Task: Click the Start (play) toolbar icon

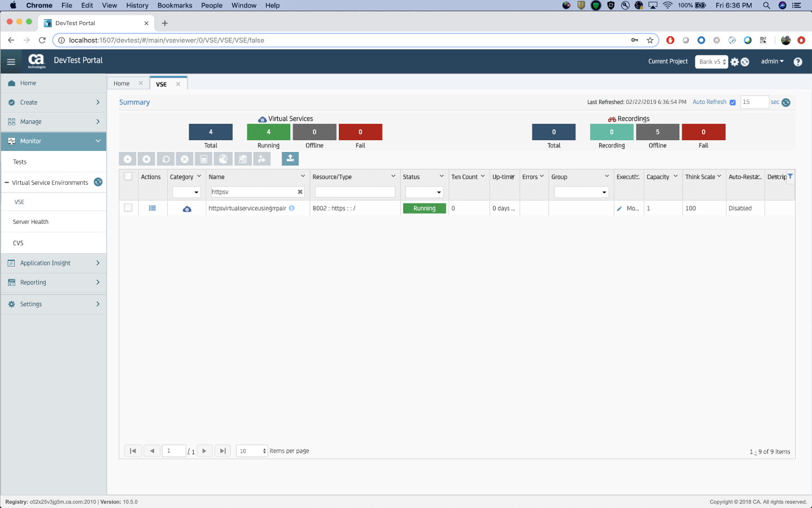Action: 128,159
